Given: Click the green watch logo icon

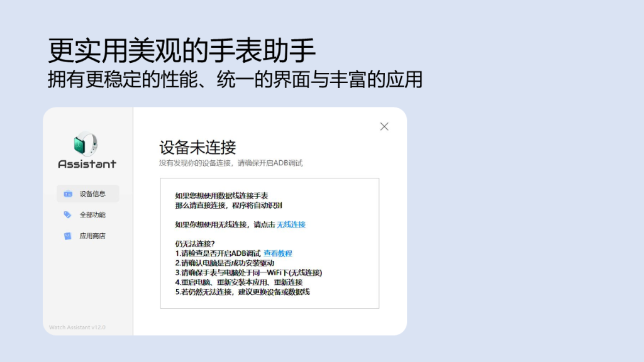Looking at the screenshot, I should tap(86, 144).
